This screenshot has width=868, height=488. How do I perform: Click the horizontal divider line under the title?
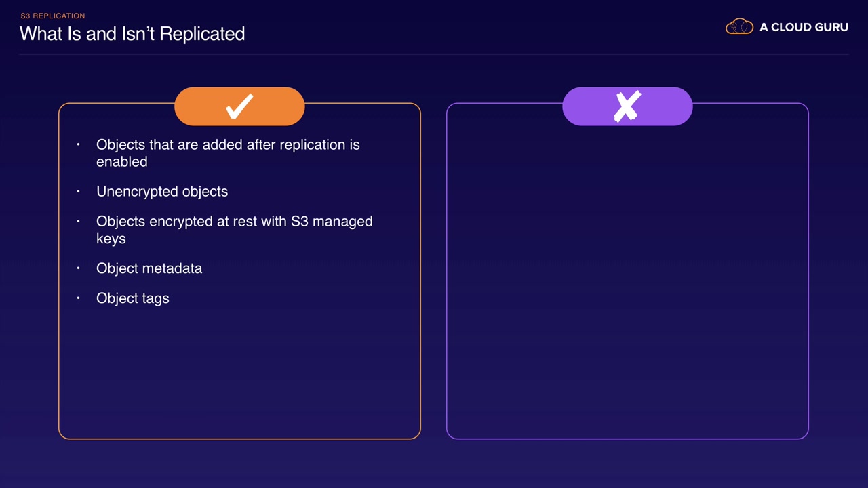point(434,54)
